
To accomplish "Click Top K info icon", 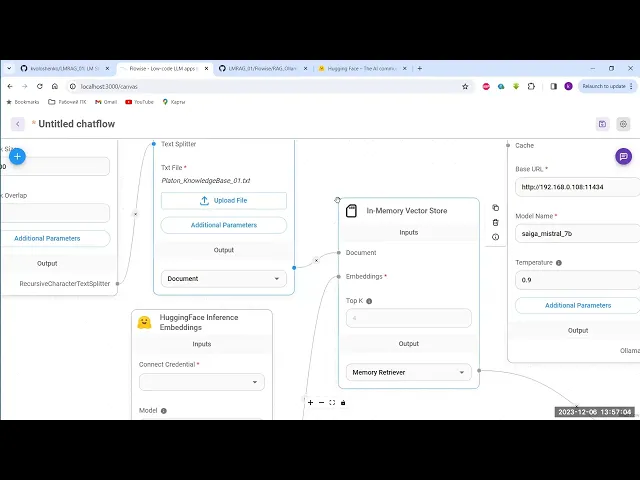I will (x=369, y=301).
